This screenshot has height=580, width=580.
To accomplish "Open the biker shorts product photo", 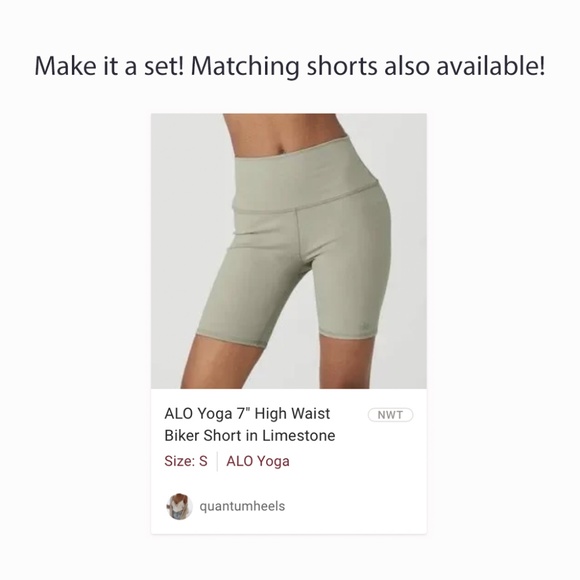I will [x=289, y=251].
